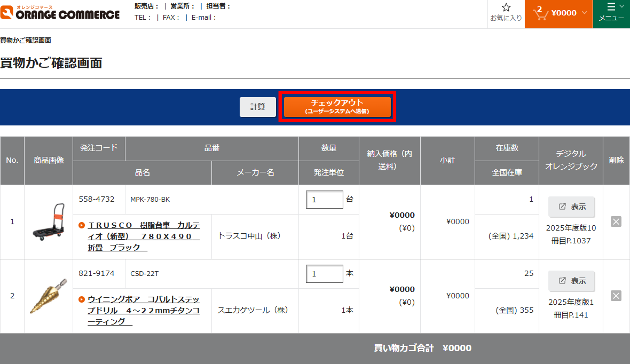
Task: Click quantity field for CSD-22T
Action: [x=324, y=274]
